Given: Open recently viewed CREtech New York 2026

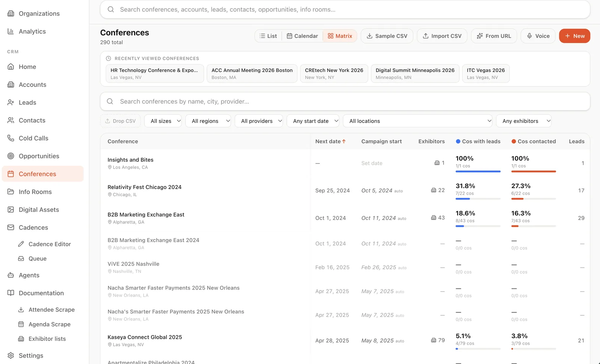Looking at the screenshot, I should pos(334,73).
